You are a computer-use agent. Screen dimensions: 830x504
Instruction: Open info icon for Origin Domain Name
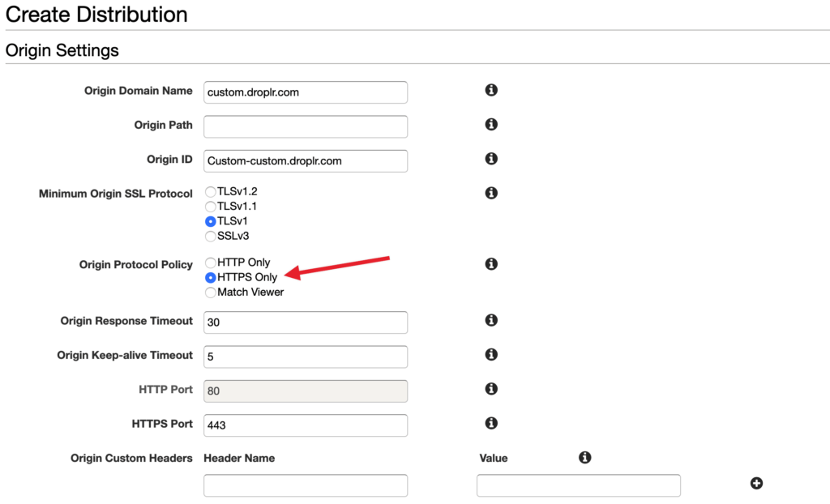pyautogui.click(x=491, y=90)
